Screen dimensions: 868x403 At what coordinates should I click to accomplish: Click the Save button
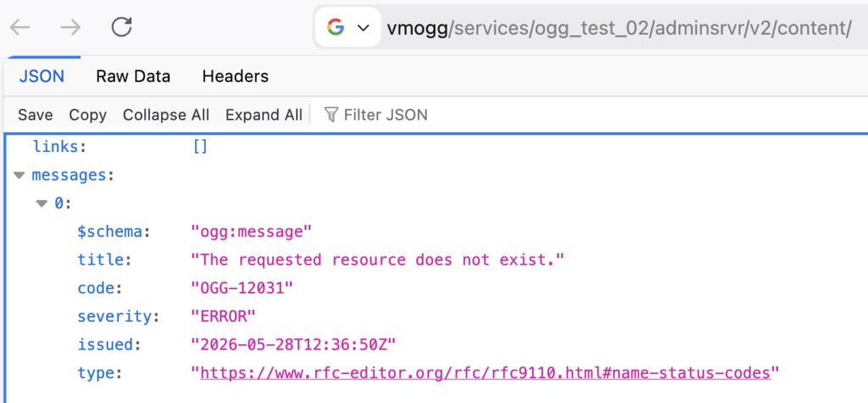36,115
